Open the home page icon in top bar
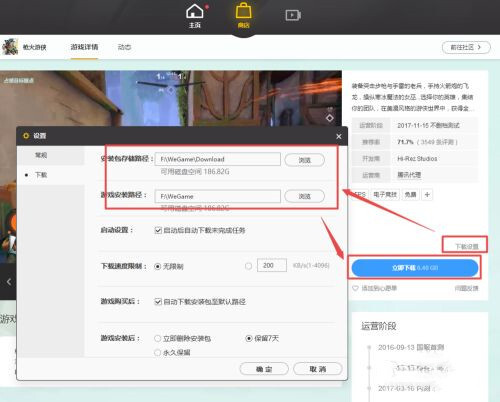 tap(195, 12)
